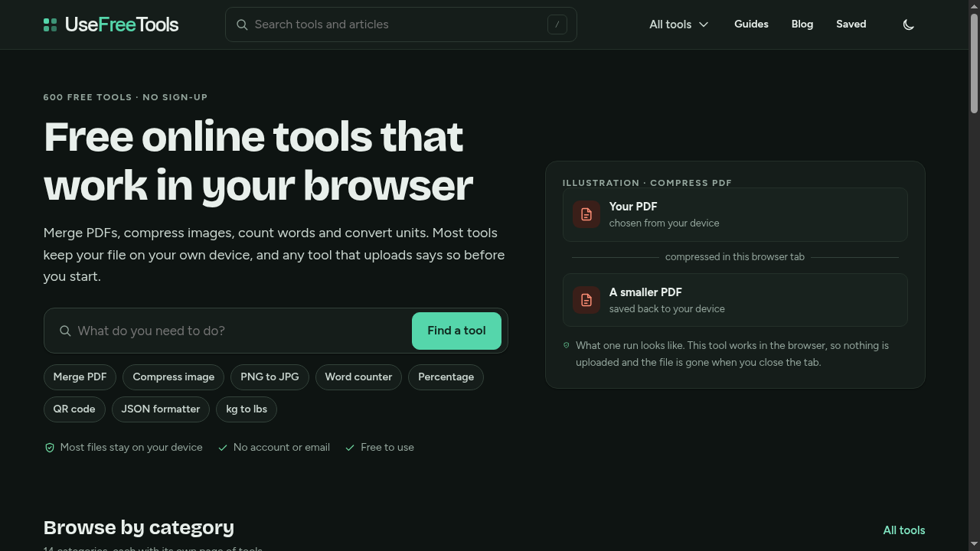The width and height of the screenshot is (980, 551).
Task: Click the '600 FREE TOOLS · NO SIGN-UP' label
Action: point(126,97)
